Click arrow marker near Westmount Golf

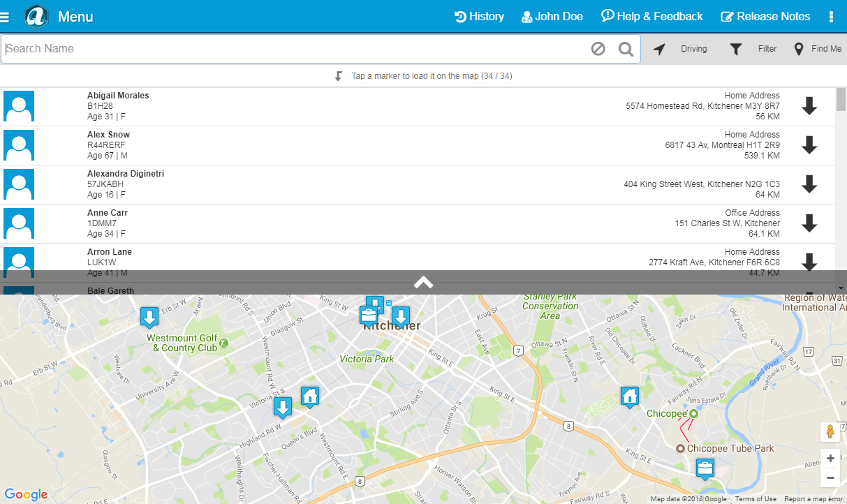(x=149, y=318)
